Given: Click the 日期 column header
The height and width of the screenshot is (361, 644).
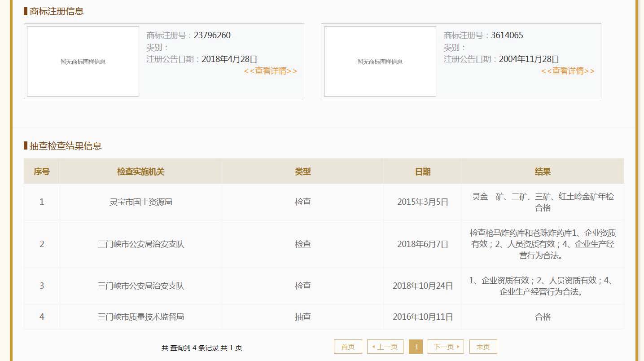Looking at the screenshot, I should (423, 172).
